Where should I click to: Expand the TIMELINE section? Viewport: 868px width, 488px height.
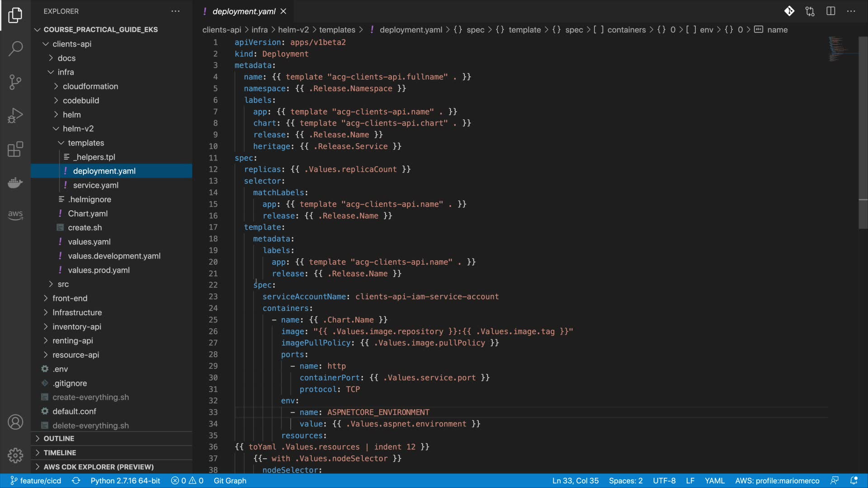[60, 453]
